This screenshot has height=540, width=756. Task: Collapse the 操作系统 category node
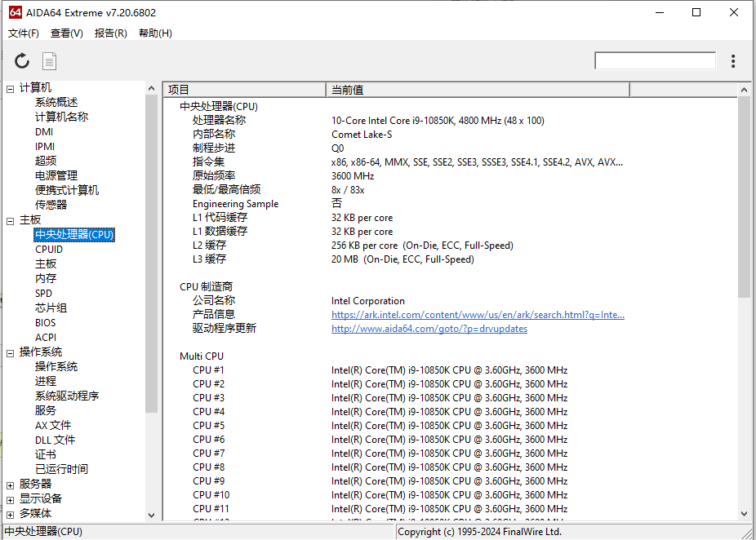point(10,353)
